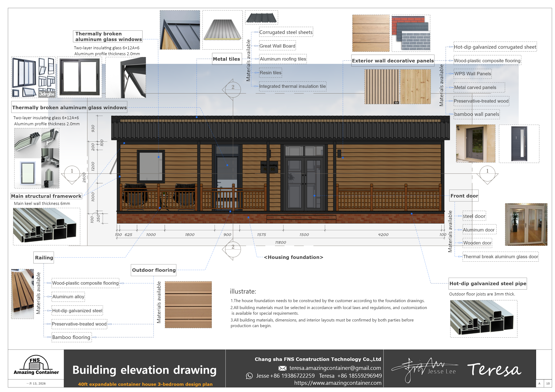Enable the WPS Wall Panels option

[x=472, y=74]
